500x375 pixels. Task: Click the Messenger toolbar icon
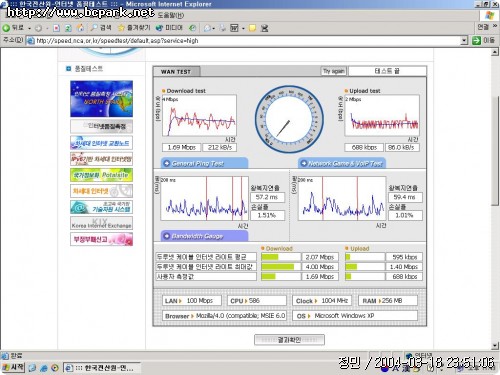[x=265, y=28]
